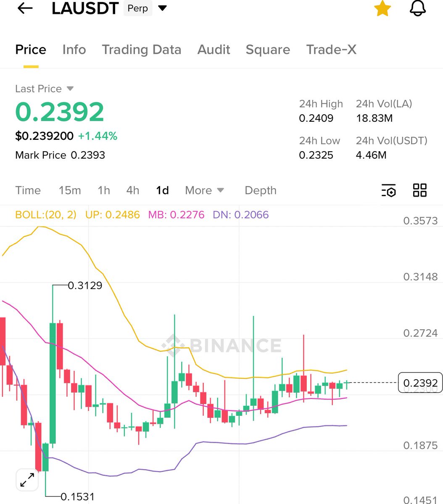This screenshot has width=443, height=504.
Task: Open the Depth view
Action: [x=260, y=190]
